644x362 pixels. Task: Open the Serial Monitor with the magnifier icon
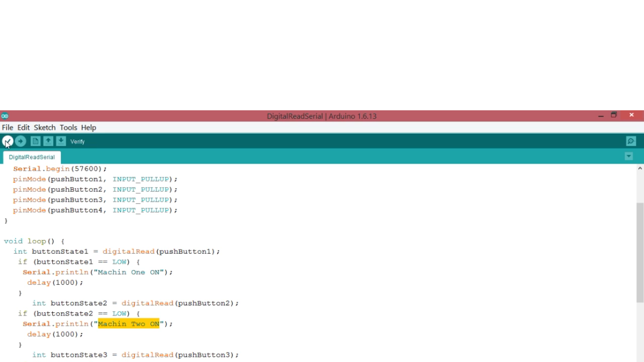[x=631, y=141]
